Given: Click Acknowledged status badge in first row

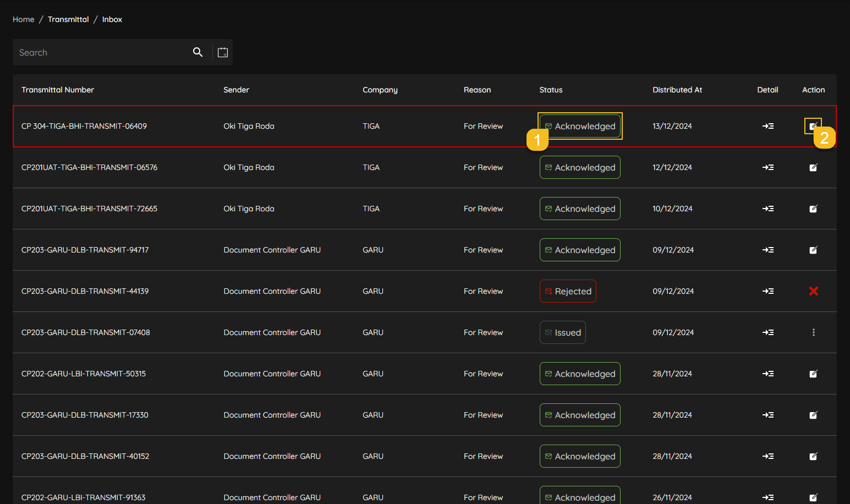Looking at the screenshot, I should pyautogui.click(x=580, y=126).
